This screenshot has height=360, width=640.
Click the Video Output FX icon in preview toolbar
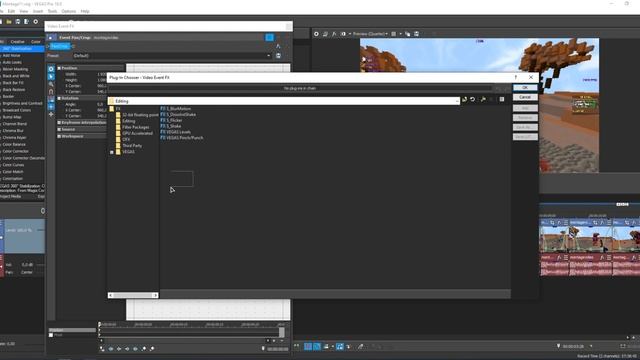click(334, 34)
